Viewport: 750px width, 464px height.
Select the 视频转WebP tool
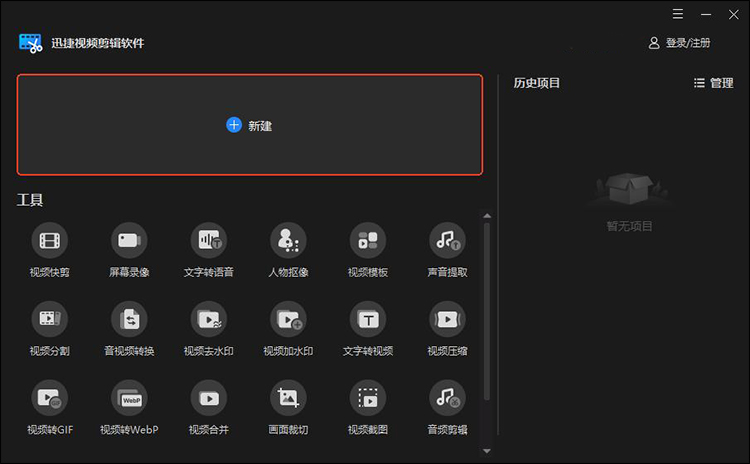[x=129, y=408]
